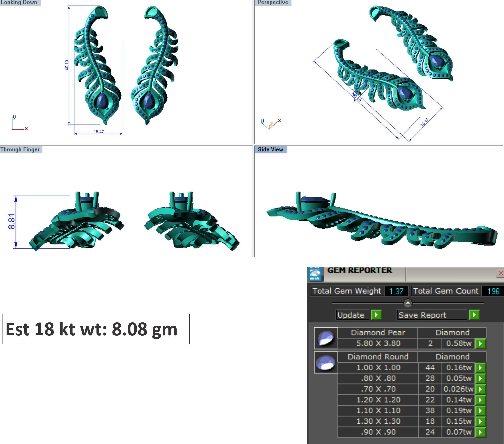The height and width of the screenshot is (444, 504).
Task: Click the green arrow on the 1.30 X 1.30 row
Action: (x=481, y=421)
